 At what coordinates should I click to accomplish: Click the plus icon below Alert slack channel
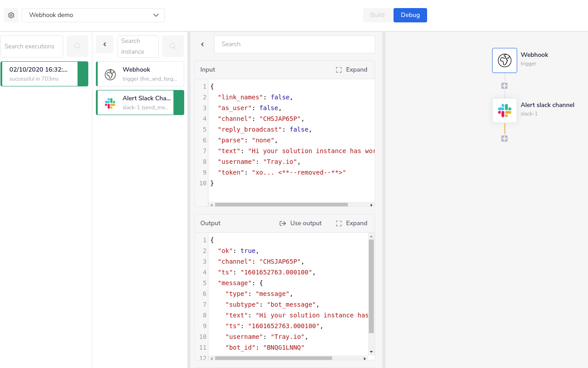pos(504,138)
